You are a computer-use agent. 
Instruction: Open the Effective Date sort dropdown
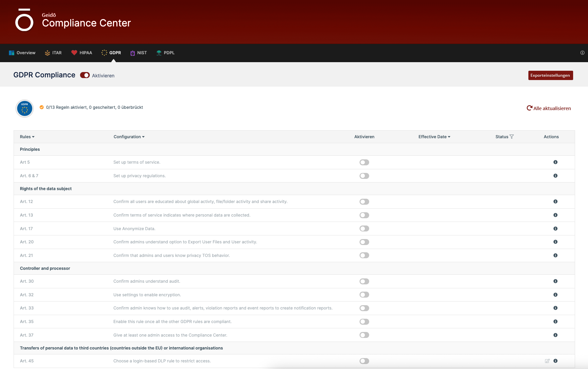tap(434, 137)
